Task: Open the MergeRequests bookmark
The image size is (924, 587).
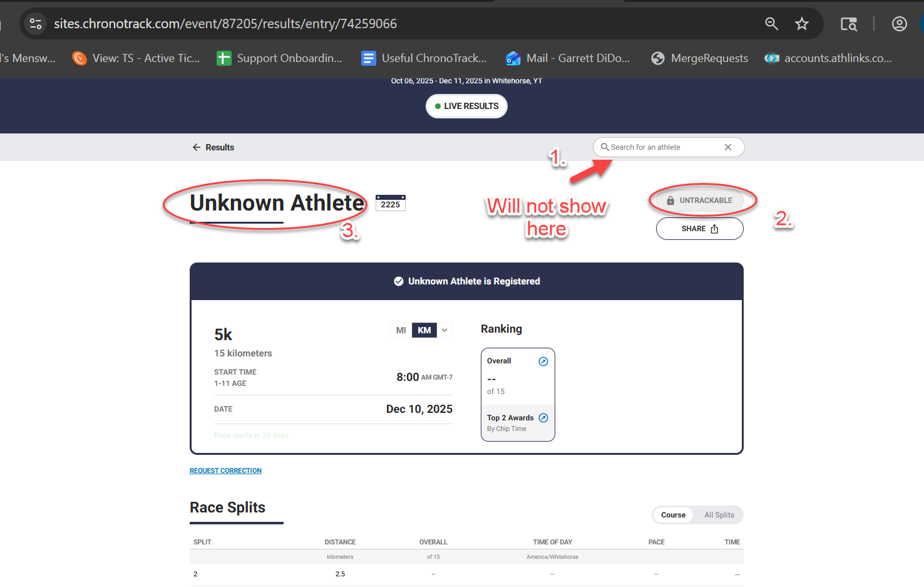Action: click(x=700, y=58)
